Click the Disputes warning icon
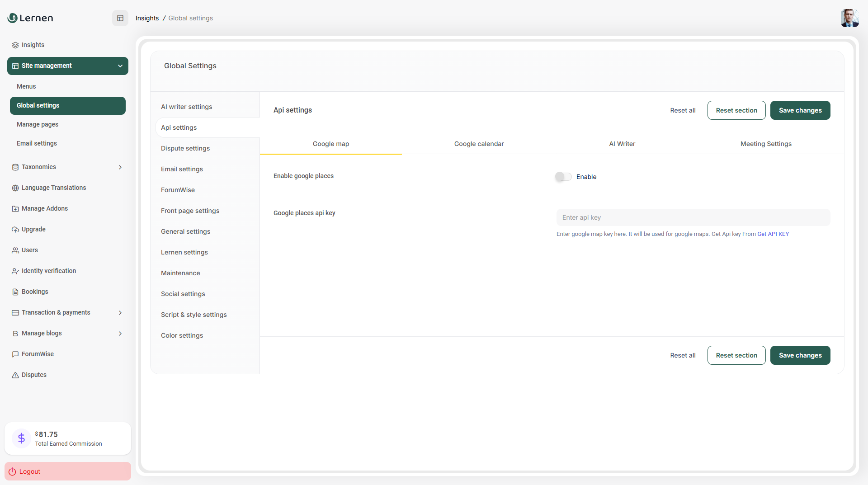Screen dimensions: 868x485 (x=15, y=375)
